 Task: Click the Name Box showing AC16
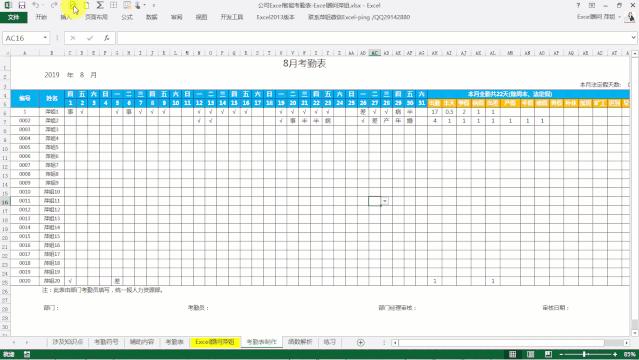[22, 38]
